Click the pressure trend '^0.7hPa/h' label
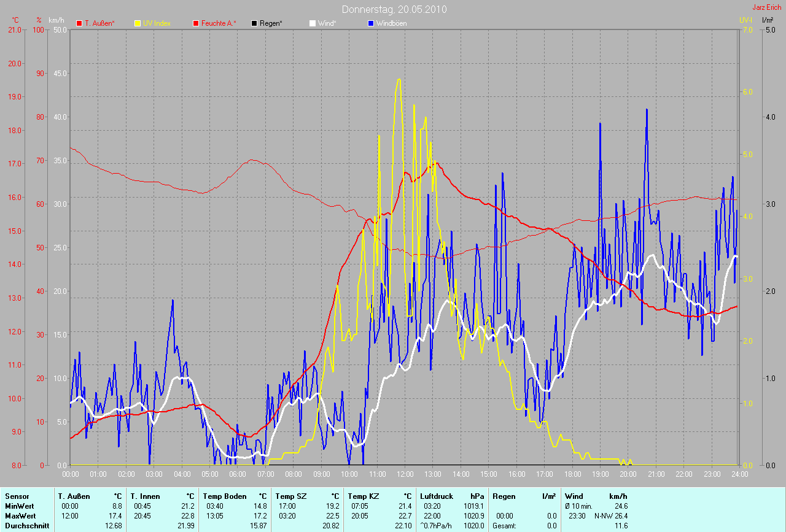Viewport: 786px width, 532px height. coord(437,525)
